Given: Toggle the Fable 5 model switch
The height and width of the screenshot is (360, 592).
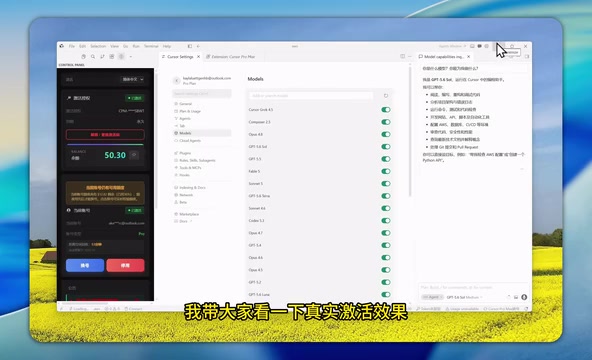Looking at the screenshot, I should pyautogui.click(x=385, y=171).
